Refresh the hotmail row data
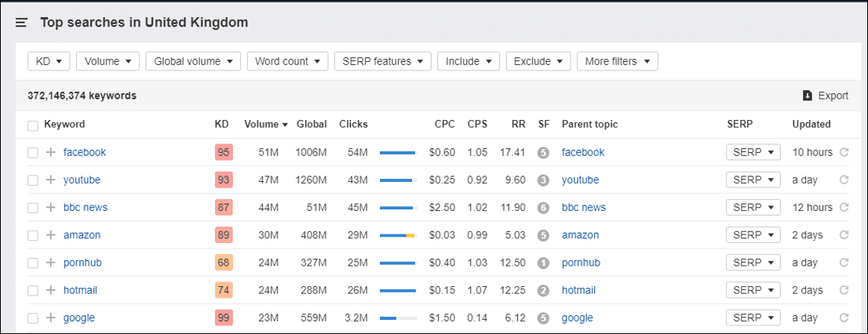The width and height of the screenshot is (868, 334). 844,290
